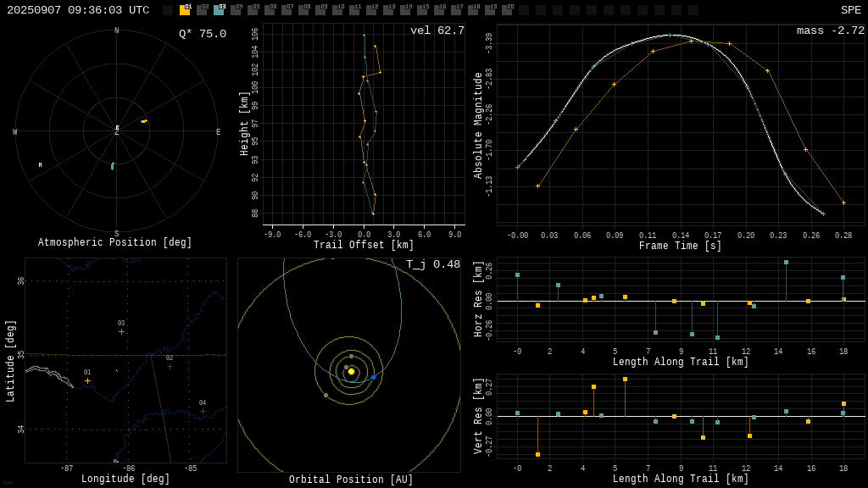Select station 20 box in top strip

click(x=507, y=10)
